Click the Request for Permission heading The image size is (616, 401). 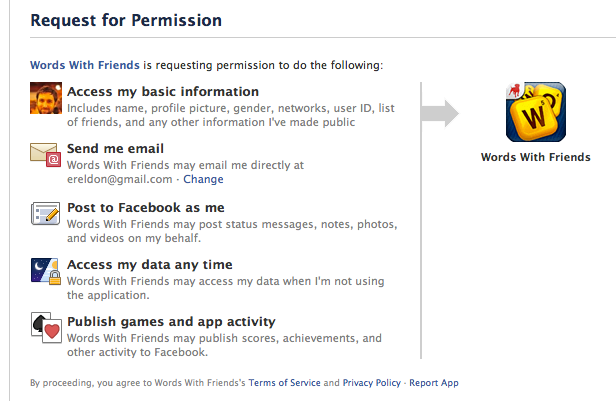[x=126, y=20]
